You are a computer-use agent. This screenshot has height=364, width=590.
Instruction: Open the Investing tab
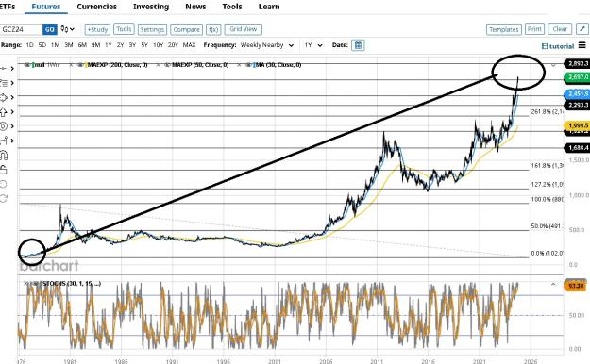pyautogui.click(x=151, y=7)
